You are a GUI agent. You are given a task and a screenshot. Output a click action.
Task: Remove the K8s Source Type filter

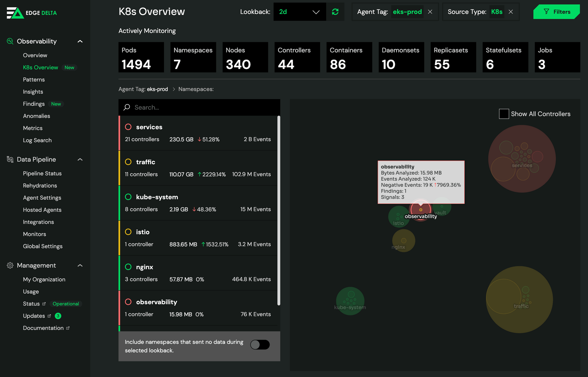(x=511, y=12)
